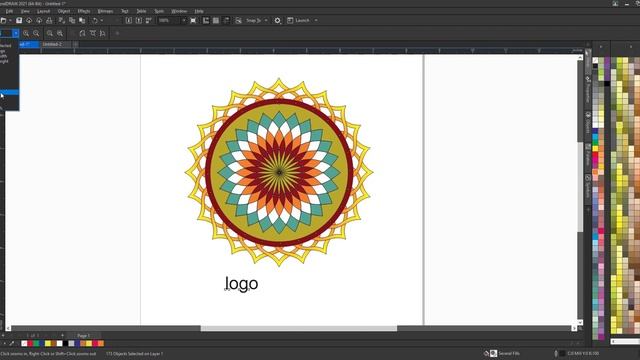Click the Undo arrow icon
This screenshot has height=360, width=640.
(x=95, y=20)
